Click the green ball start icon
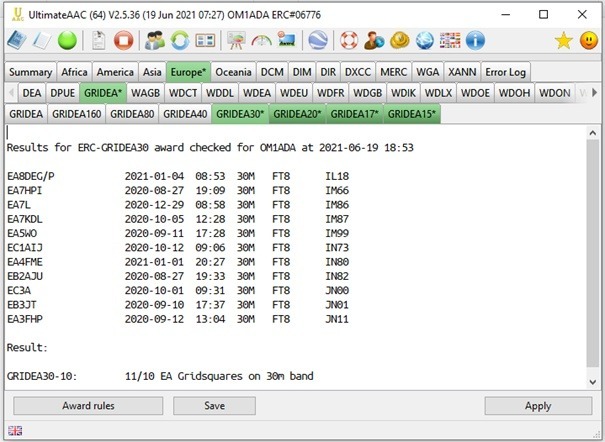The image size is (605, 442). [67, 40]
